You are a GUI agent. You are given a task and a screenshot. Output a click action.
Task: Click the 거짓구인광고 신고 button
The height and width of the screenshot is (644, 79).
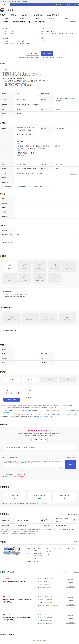(73, 514)
